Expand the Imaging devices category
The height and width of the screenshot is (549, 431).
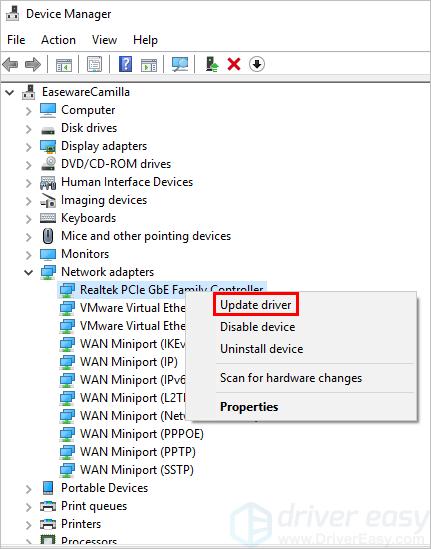pos(29,201)
